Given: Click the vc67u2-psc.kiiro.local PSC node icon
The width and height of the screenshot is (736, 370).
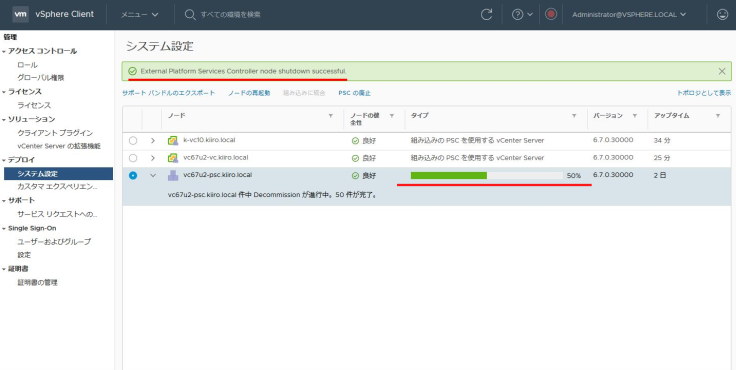Looking at the screenshot, I should click(x=173, y=176).
